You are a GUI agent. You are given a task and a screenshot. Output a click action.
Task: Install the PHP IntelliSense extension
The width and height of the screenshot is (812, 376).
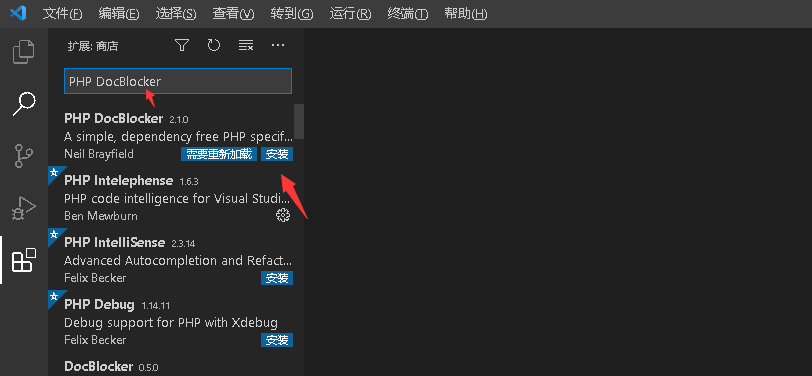tap(277, 278)
